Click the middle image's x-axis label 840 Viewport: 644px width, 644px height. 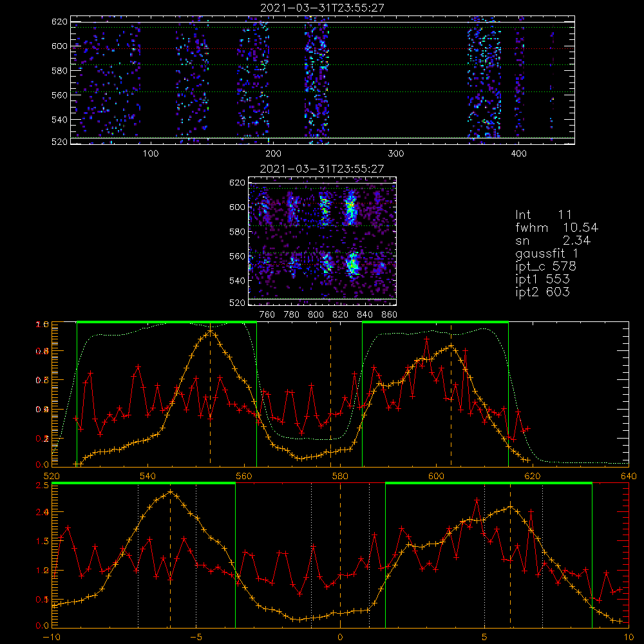[x=365, y=315]
